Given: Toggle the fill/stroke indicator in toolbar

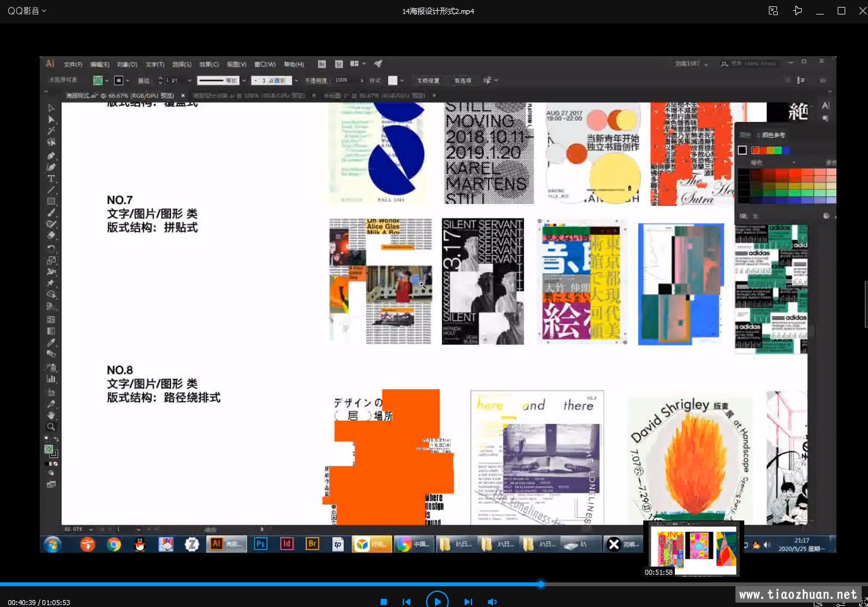Looking at the screenshot, I should [x=51, y=451].
